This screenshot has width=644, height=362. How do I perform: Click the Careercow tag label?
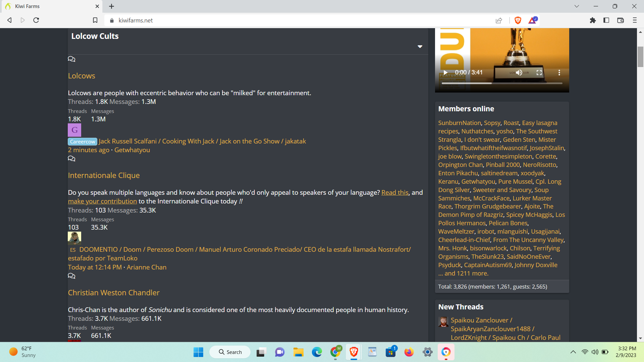coord(83,141)
